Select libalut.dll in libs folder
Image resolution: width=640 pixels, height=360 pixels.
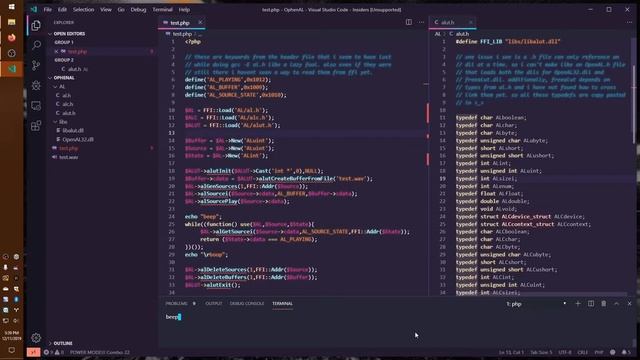point(73,131)
